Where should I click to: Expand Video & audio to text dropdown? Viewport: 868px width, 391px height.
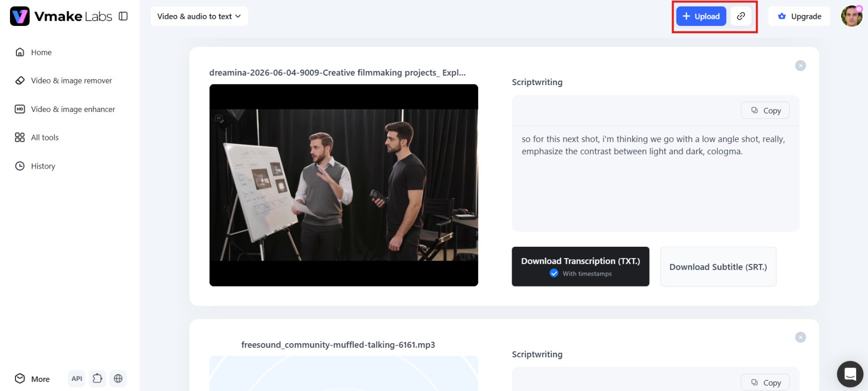click(x=199, y=16)
